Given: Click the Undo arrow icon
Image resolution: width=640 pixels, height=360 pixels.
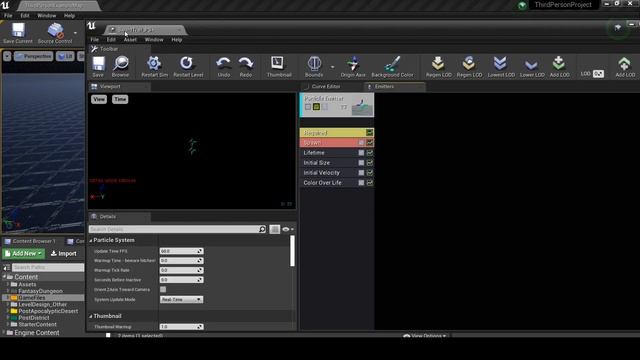Looking at the screenshot, I should click(x=223, y=64).
